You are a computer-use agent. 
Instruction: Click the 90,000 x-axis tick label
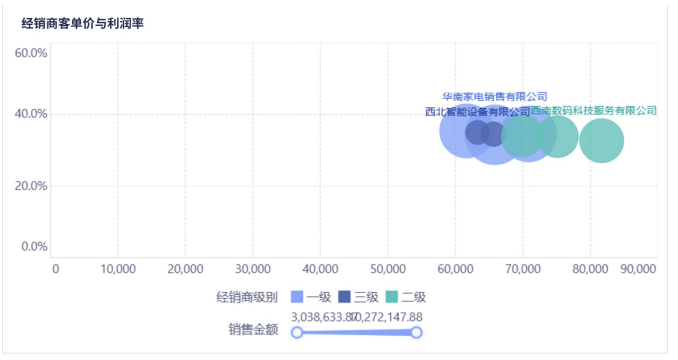click(x=638, y=269)
